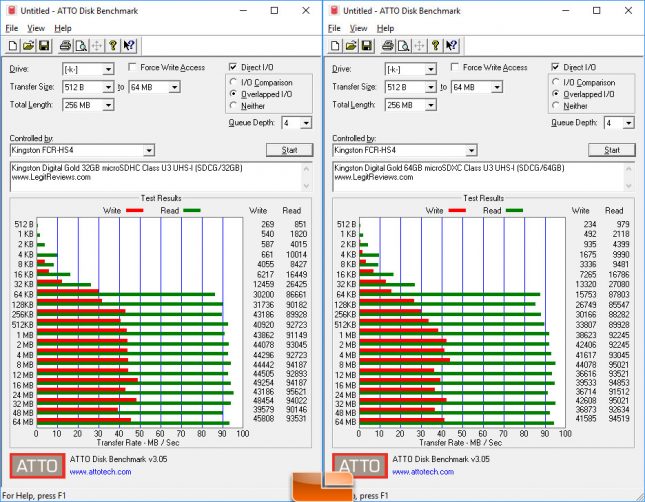Click Context Help arrow icon in left window
The image size is (645, 502).
[129, 45]
